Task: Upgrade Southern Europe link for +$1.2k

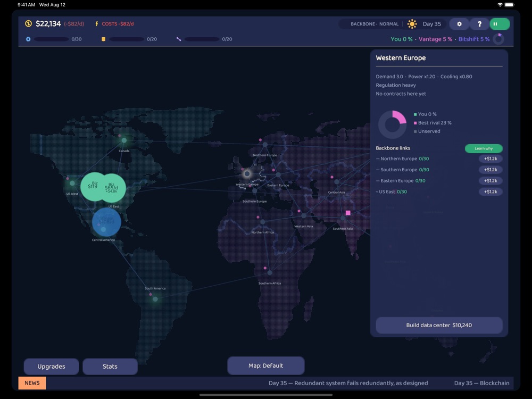Action: pos(491,170)
